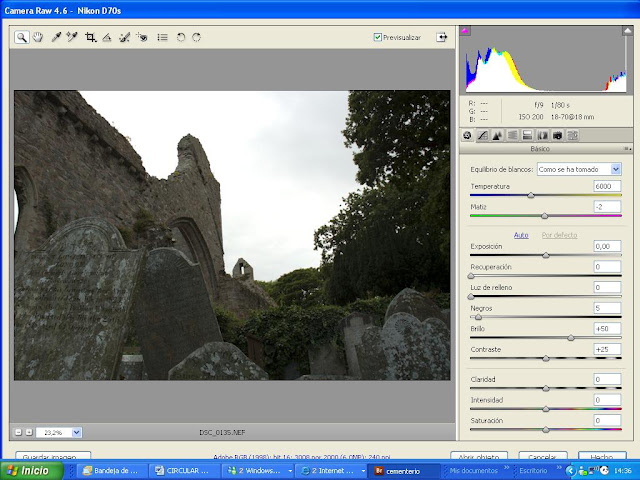Click the Claridad value field

pos(607,379)
